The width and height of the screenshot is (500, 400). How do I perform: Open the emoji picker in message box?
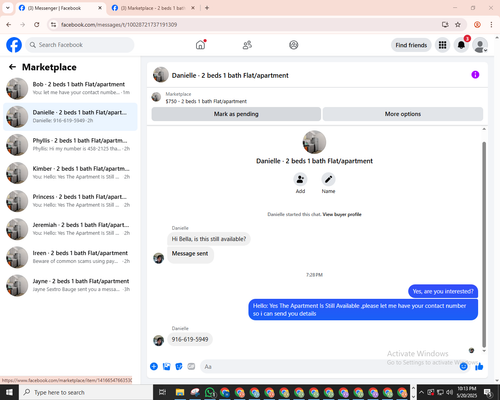463,366
